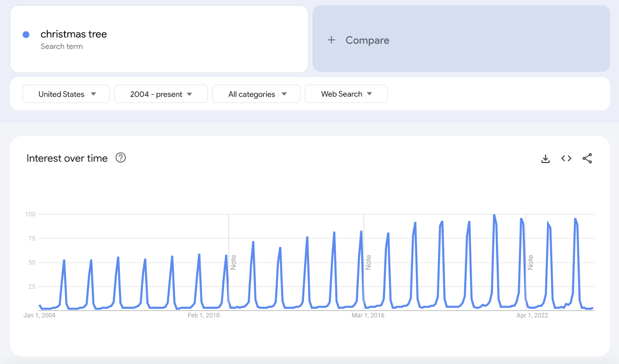Click Compare to add another term
Viewport: 619px width, 364px height.
[367, 40]
